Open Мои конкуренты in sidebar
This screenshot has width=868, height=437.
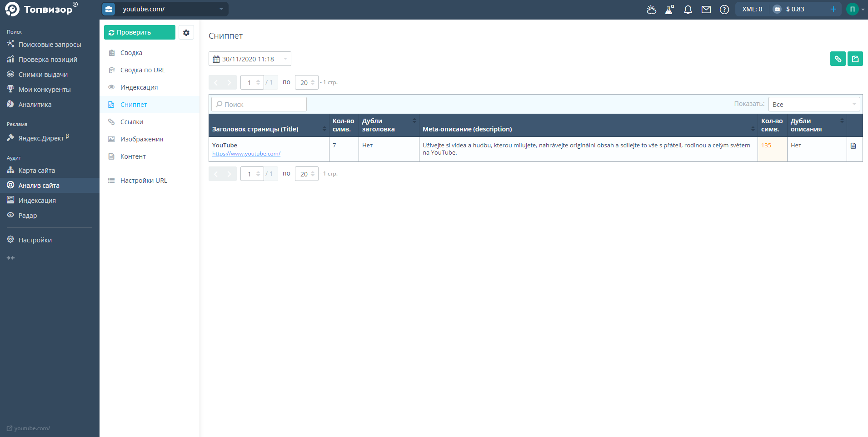click(x=50, y=90)
